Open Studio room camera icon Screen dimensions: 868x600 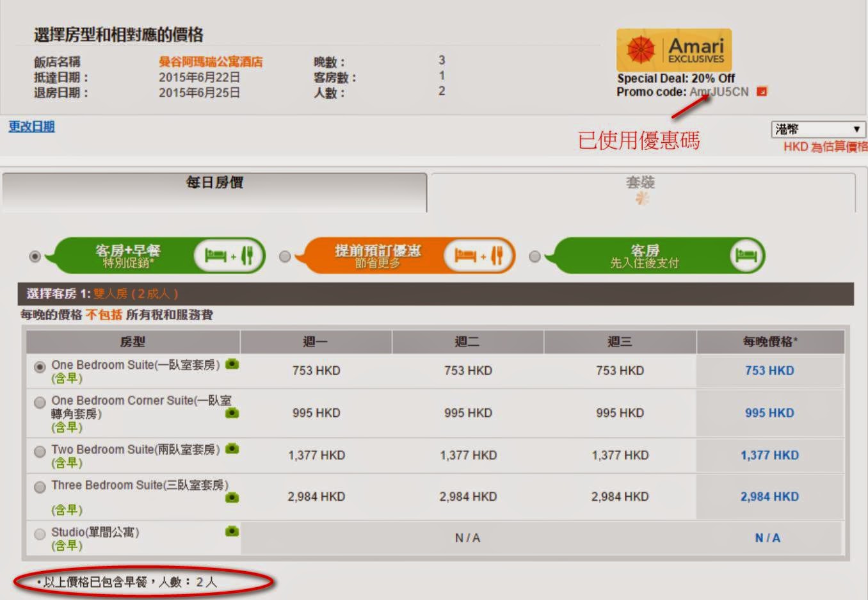coord(232,531)
